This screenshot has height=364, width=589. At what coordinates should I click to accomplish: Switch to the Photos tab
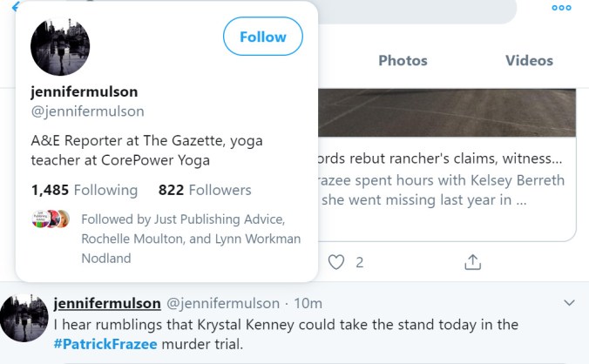403,60
